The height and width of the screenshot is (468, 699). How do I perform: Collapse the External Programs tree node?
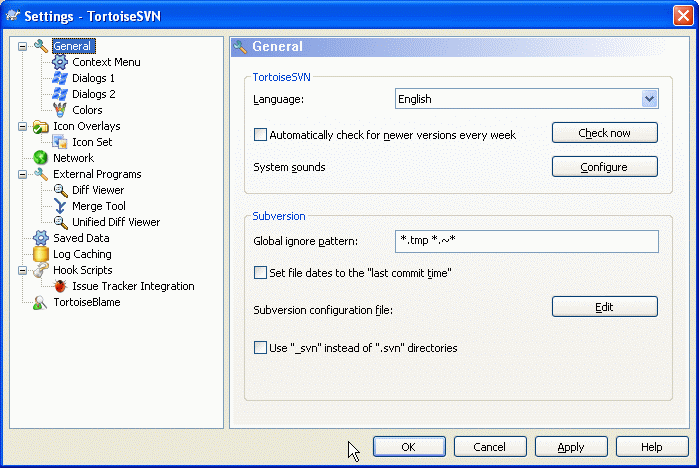23,174
